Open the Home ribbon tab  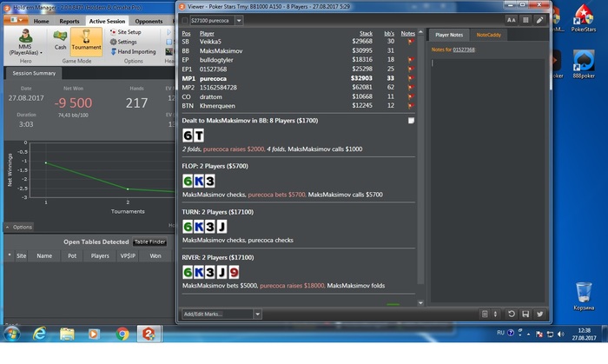41,22
